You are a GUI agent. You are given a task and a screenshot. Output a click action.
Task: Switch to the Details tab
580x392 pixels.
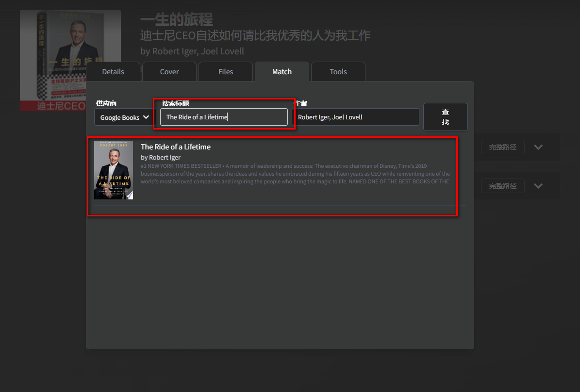click(x=113, y=72)
